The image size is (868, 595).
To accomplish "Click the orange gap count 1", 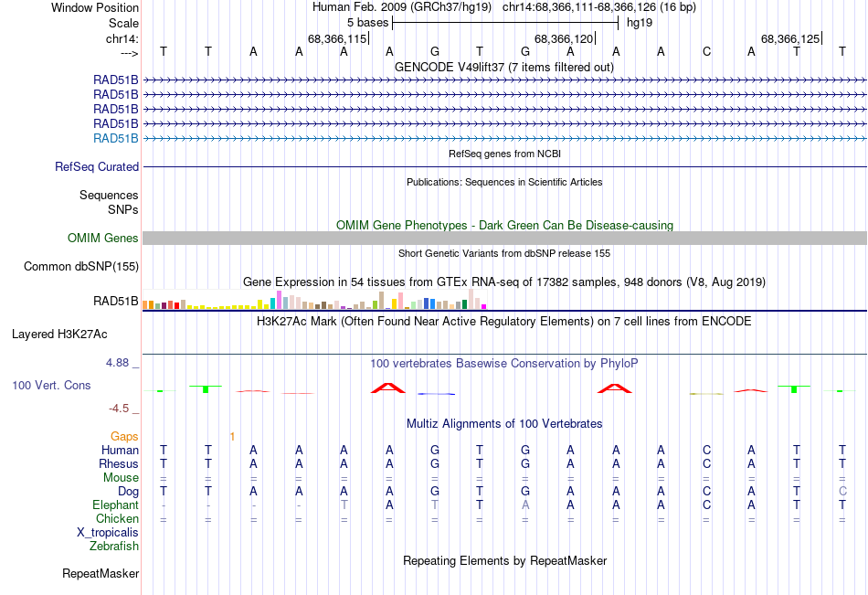I will click(232, 437).
